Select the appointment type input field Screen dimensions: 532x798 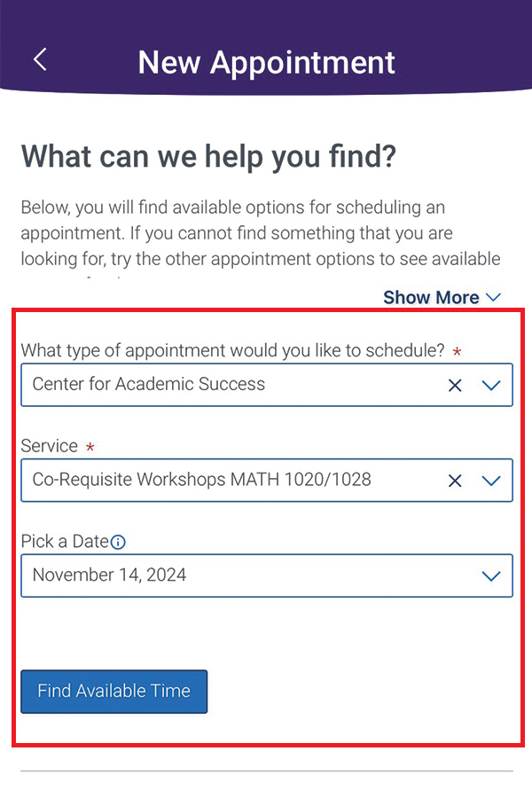(222, 385)
